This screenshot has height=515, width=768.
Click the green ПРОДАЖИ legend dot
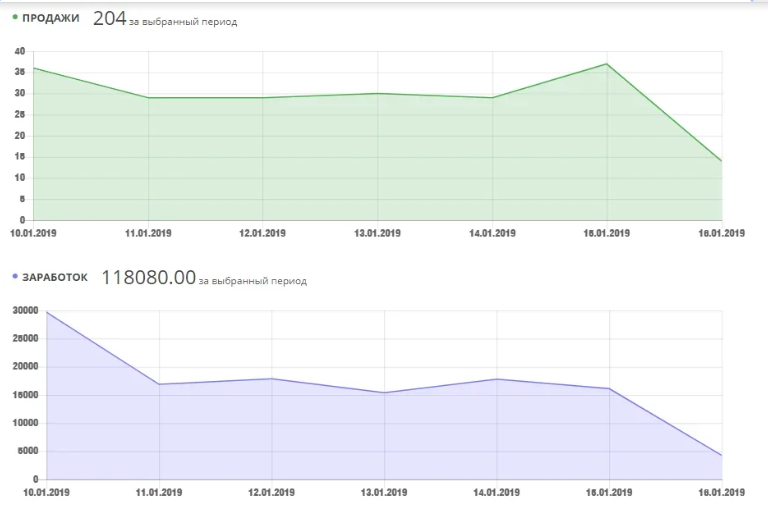[15, 17]
